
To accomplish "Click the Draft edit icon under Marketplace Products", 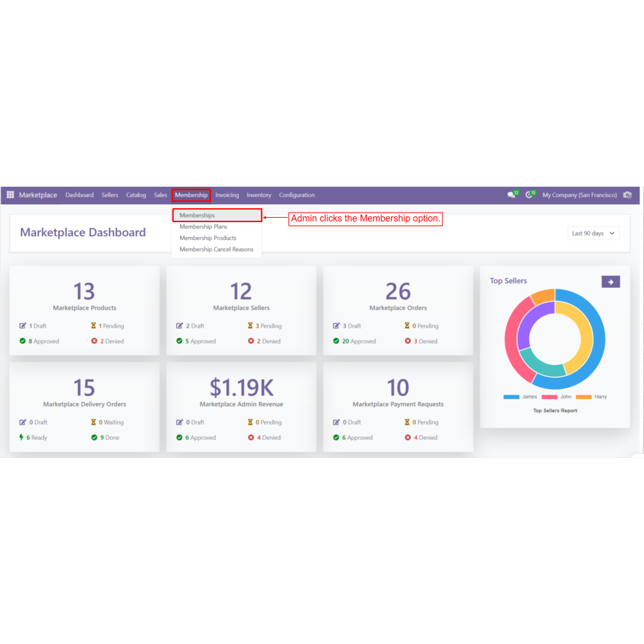I will 23,326.
